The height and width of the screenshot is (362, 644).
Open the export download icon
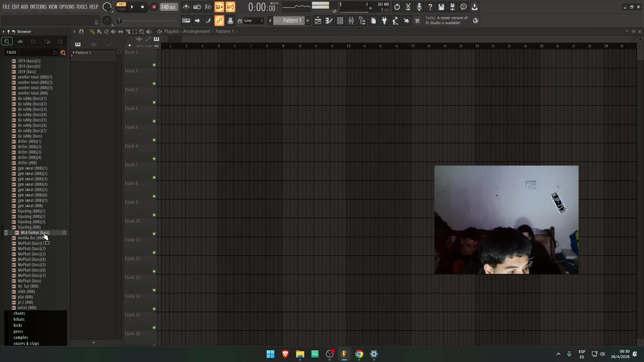(x=474, y=7)
